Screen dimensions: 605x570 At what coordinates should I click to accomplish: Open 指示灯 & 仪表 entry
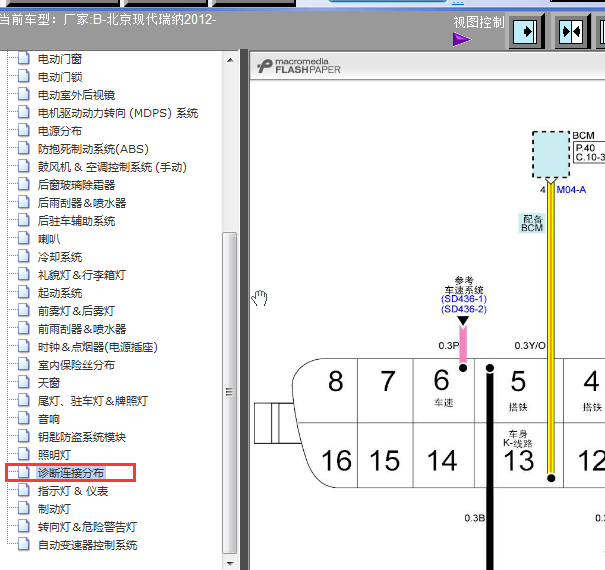(73, 491)
